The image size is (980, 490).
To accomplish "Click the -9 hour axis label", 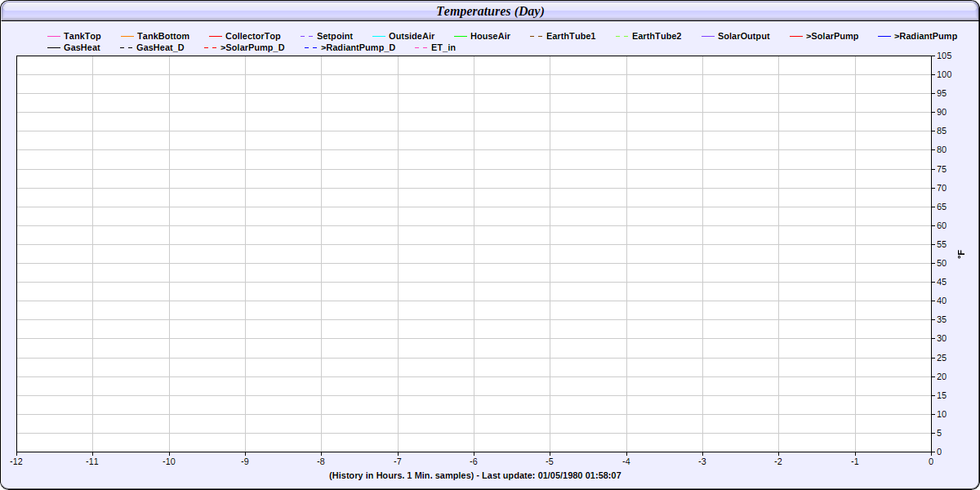I will pos(245,461).
